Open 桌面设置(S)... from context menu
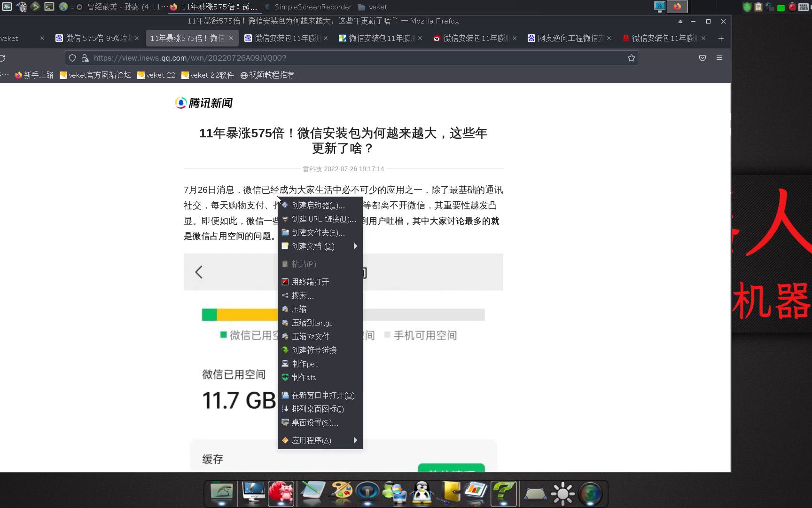812x508 pixels. pyautogui.click(x=320, y=422)
